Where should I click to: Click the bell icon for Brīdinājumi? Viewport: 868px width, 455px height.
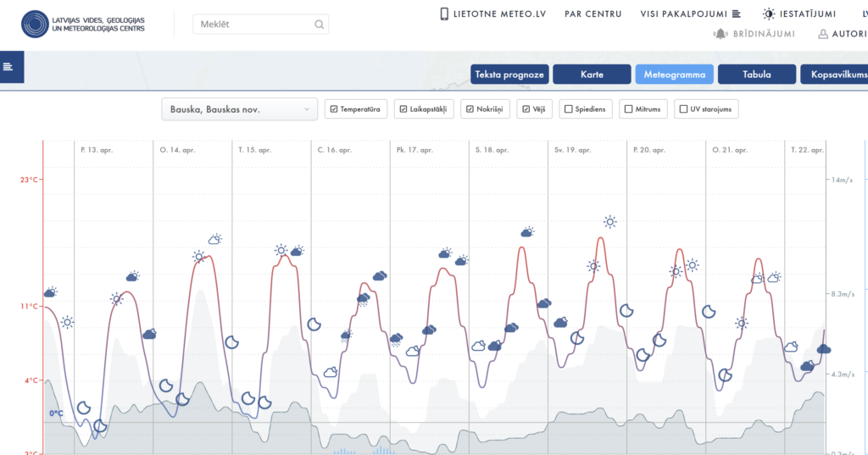721,34
